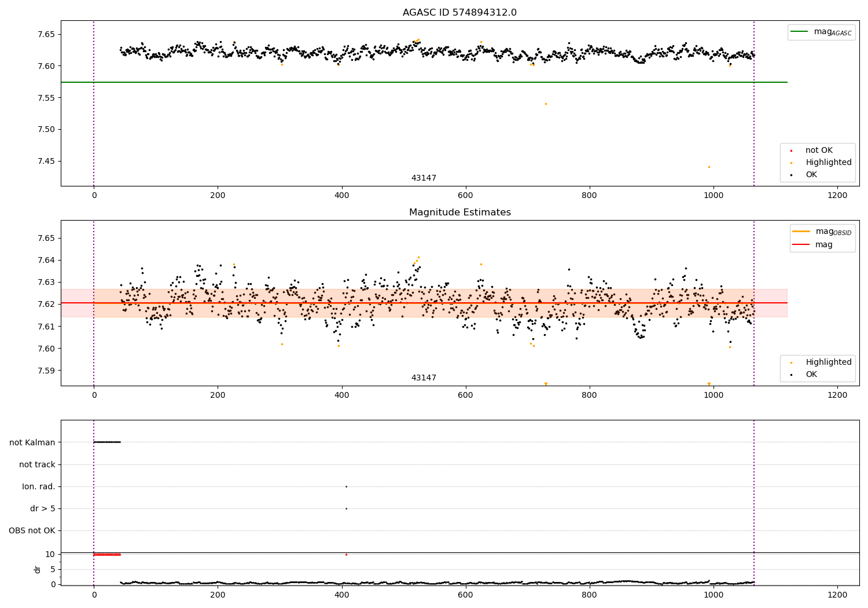Click the 'OBS not OK' axis label
The height and width of the screenshot is (608, 868).
coord(32,531)
